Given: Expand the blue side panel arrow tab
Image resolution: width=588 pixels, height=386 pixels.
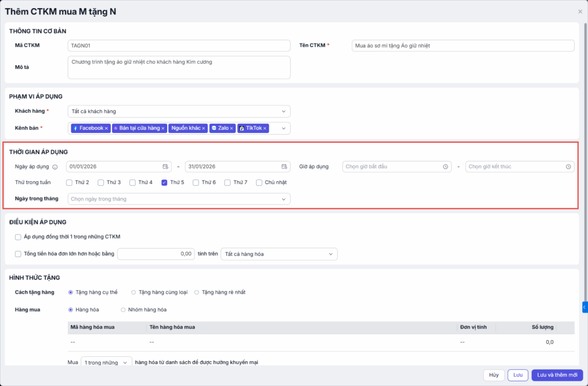Looking at the screenshot, I should 585,307.
